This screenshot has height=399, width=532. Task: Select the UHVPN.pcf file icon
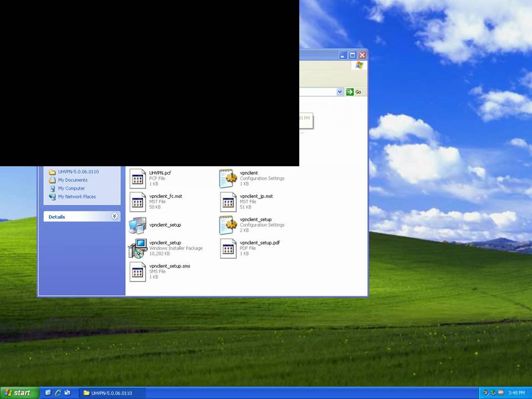[138, 178]
